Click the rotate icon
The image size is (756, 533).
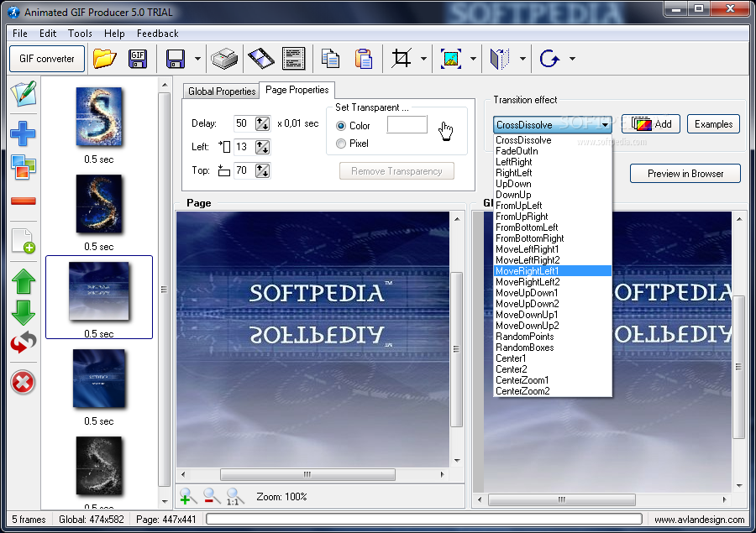[549, 59]
